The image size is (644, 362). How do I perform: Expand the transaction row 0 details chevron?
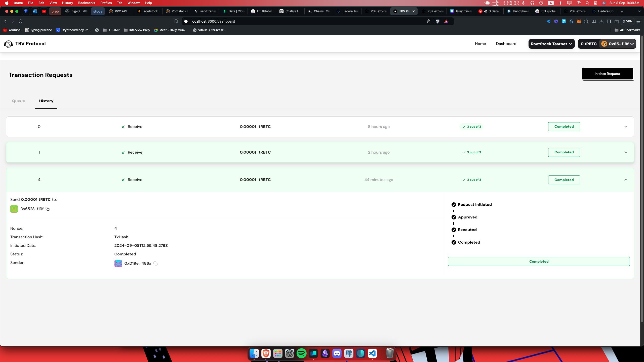coord(626,127)
